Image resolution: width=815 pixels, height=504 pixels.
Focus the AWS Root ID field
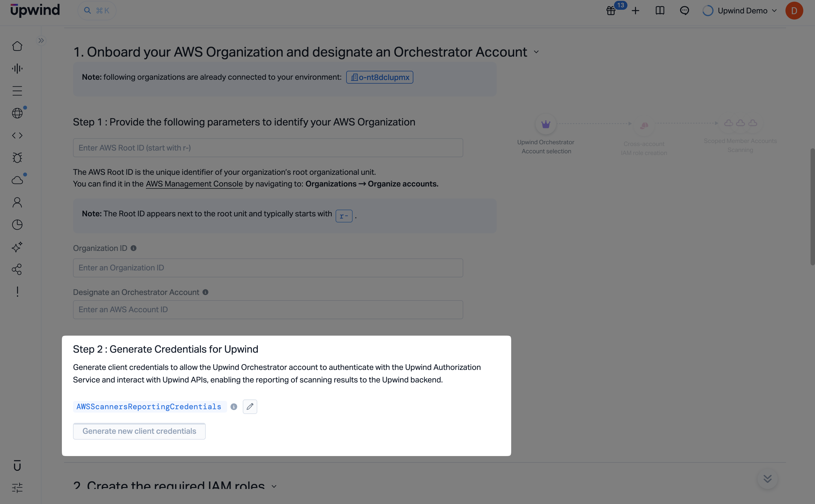(x=268, y=148)
